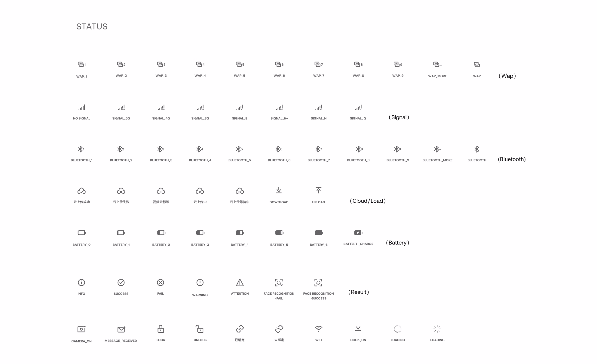Click the UNLOCK open padlock icon
This screenshot has width=597, height=364.
pos(200,329)
